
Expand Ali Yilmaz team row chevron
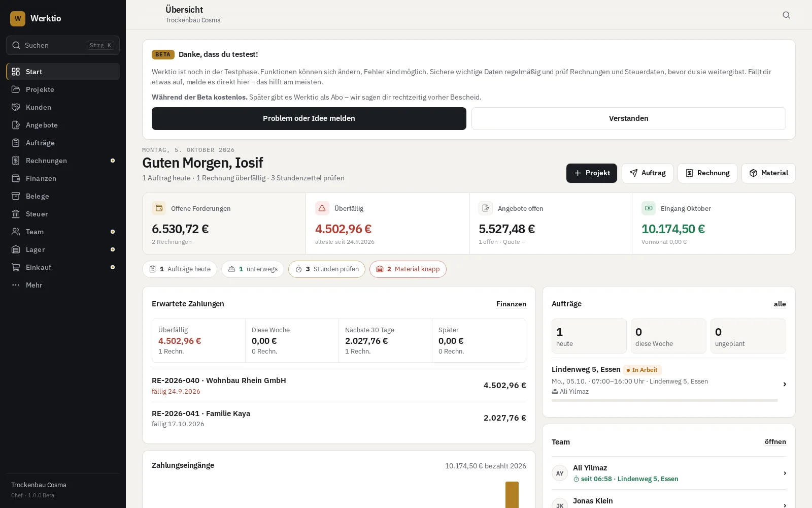[785, 473]
